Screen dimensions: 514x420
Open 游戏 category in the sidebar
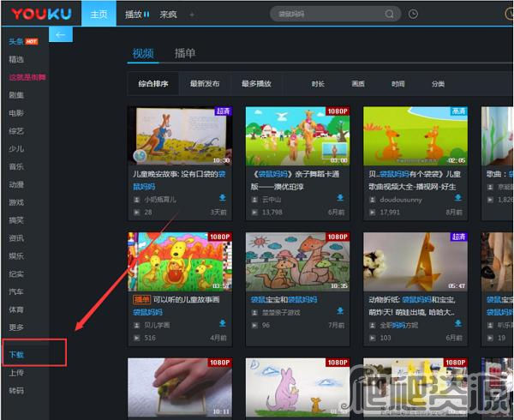16,202
